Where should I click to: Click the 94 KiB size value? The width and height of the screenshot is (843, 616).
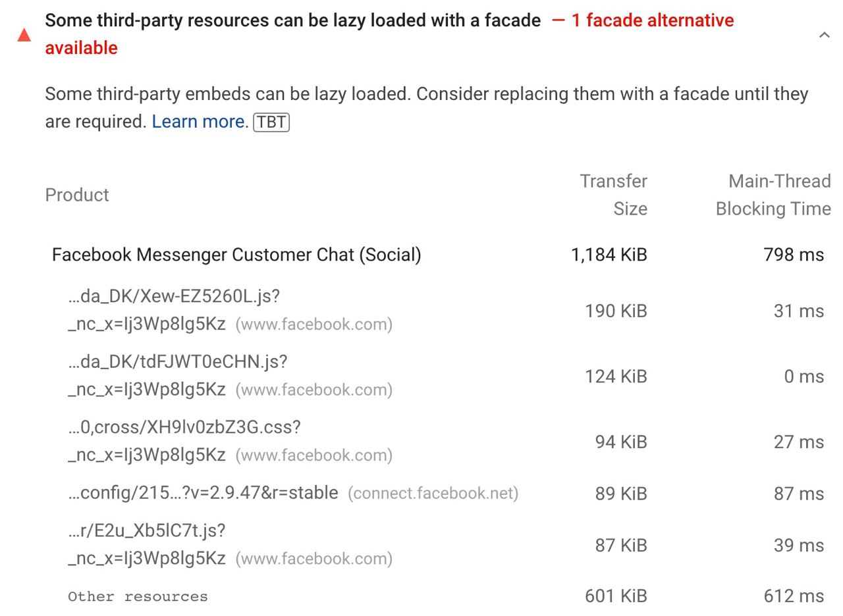point(621,442)
